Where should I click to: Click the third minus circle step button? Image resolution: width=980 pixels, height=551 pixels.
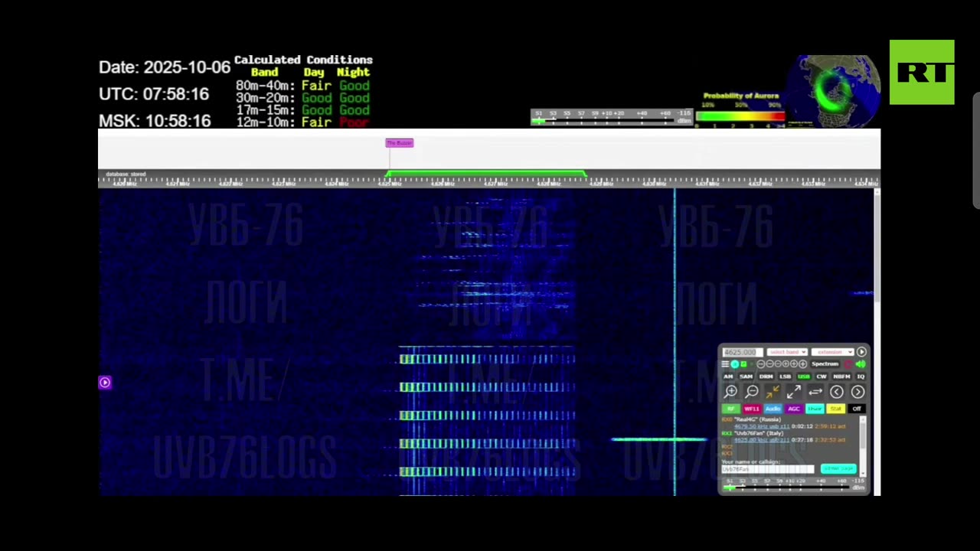pyautogui.click(x=778, y=364)
